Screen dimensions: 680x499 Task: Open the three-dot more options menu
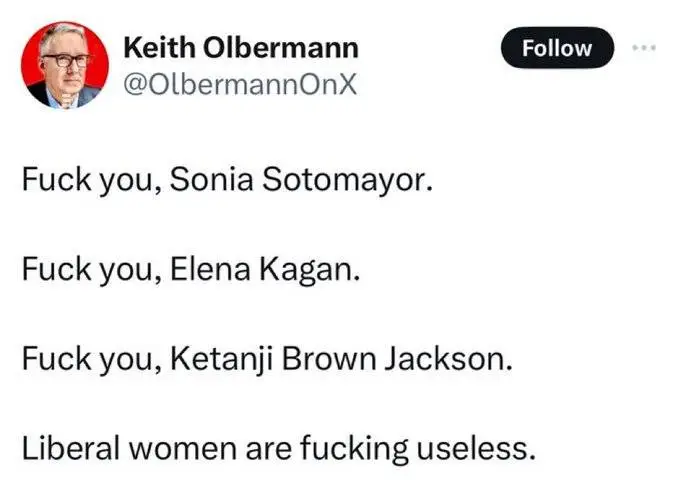[641, 47]
